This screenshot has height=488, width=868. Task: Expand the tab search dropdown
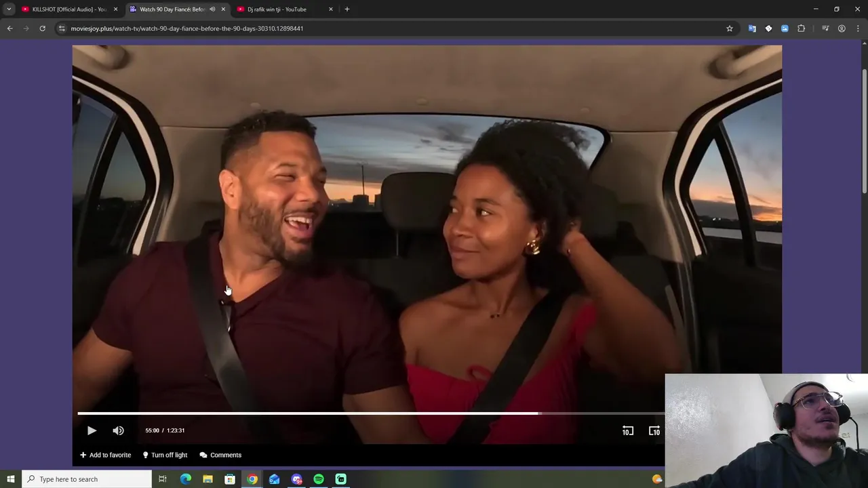point(9,9)
